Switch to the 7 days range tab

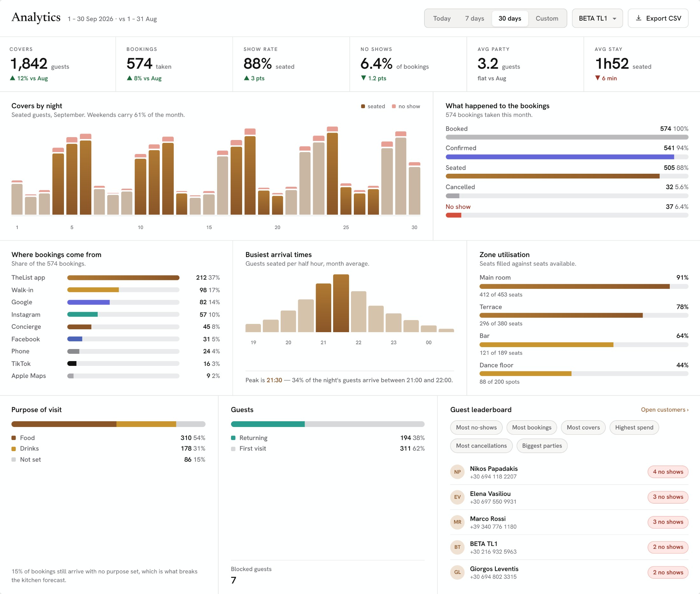point(474,18)
